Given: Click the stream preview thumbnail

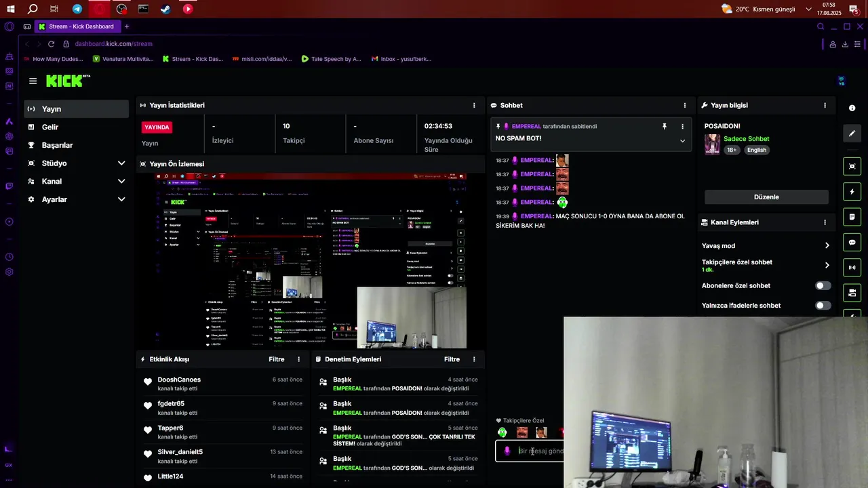Looking at the screenshot, I should coord(311,260).
